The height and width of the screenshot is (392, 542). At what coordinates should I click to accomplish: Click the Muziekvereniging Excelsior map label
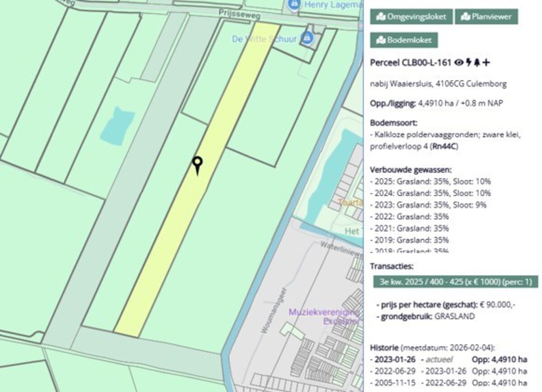[x=324, y=316]
